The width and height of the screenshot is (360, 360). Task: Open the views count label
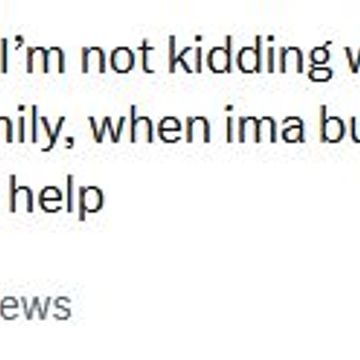click(x=35, y=307)
